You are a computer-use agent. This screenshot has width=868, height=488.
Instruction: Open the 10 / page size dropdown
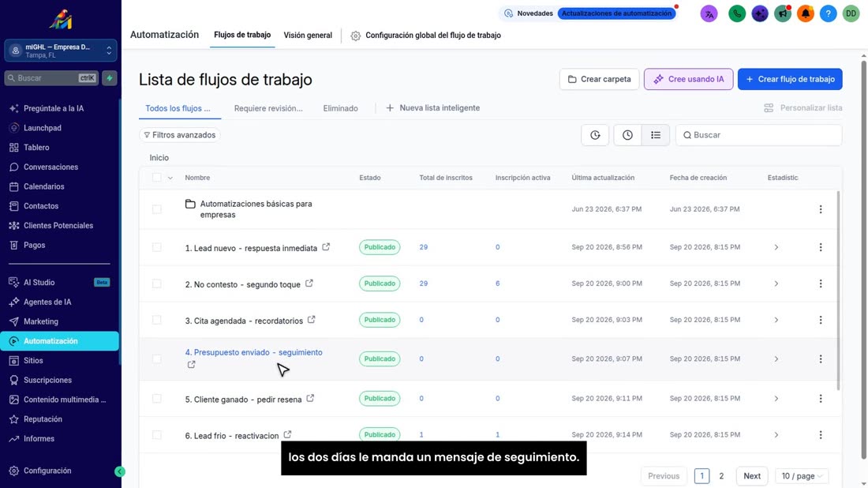tap(802, 476)
